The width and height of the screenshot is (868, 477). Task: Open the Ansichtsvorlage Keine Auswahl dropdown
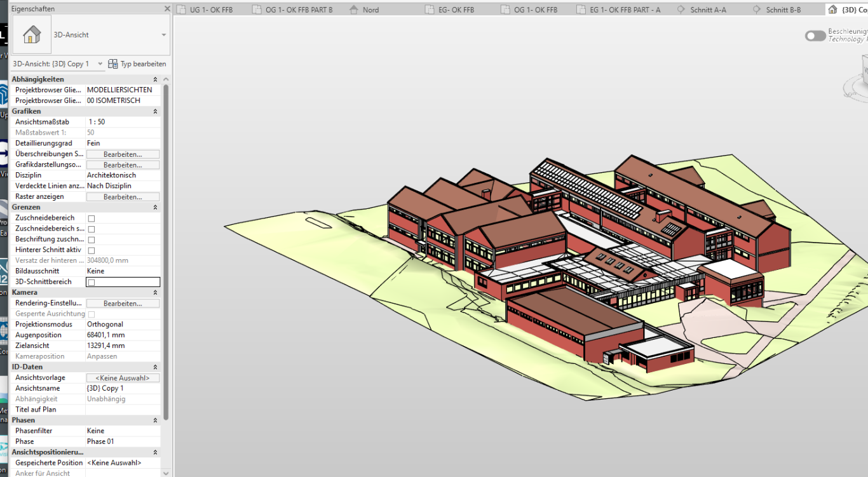coord(123,377)
